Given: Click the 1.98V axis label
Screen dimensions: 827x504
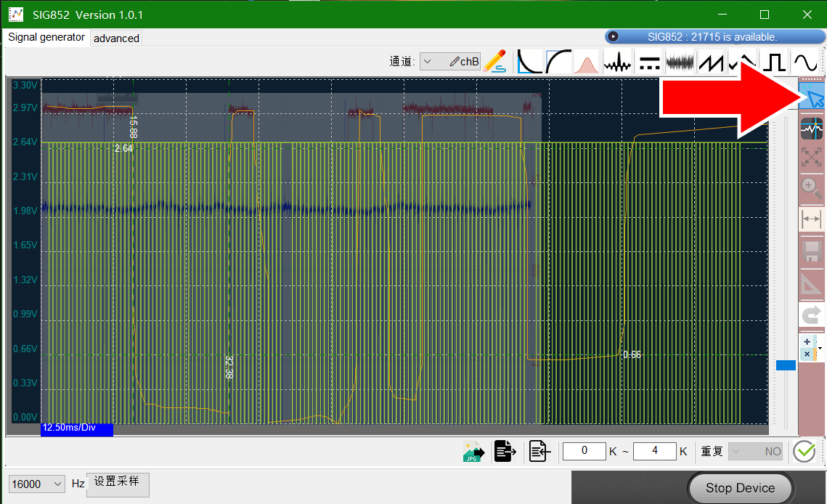Looking at the screenshot, I should pyautogui.click(x=25, y=211).
